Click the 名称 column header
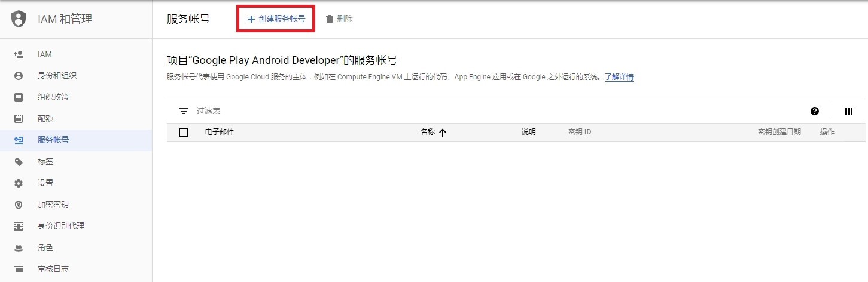 (x=427, y=132)
